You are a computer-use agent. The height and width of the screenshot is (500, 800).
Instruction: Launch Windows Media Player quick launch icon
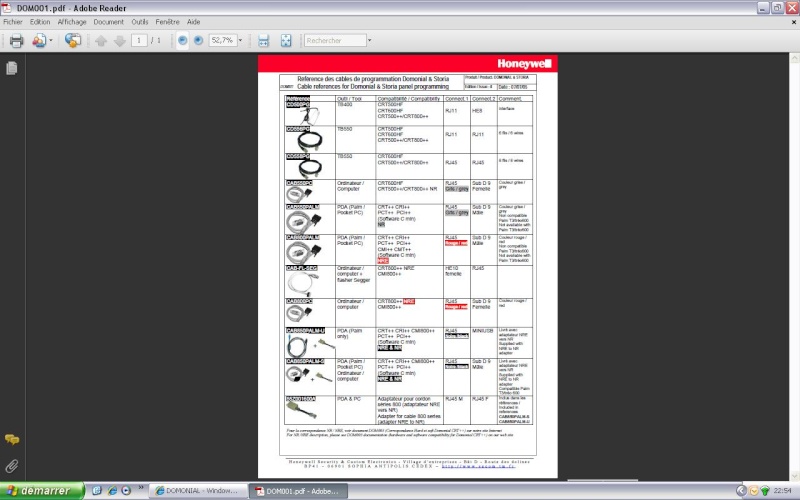tap(126, 491)
